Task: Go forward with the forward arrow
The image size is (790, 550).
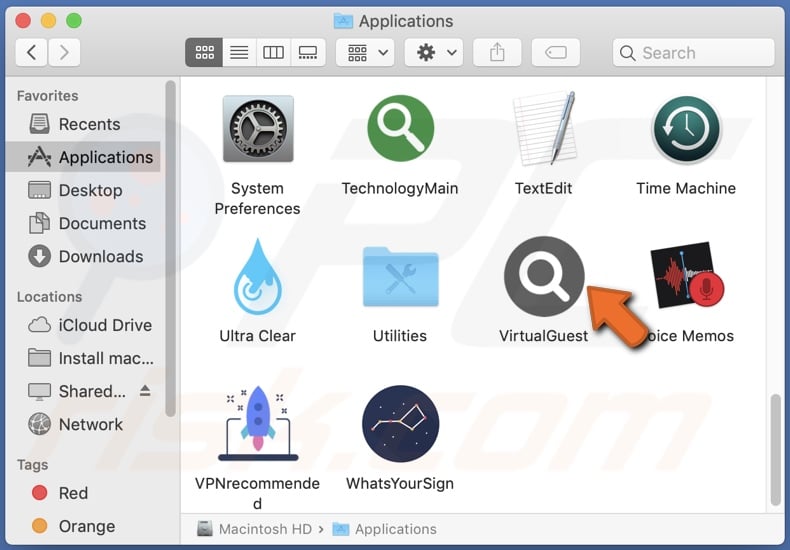Action: 64,52
